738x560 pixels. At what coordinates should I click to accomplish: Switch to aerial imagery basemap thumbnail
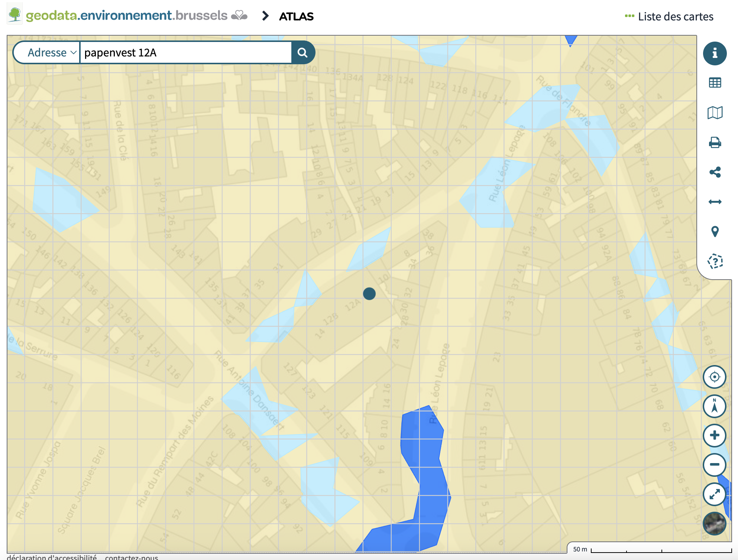click(x=714, y=523)
